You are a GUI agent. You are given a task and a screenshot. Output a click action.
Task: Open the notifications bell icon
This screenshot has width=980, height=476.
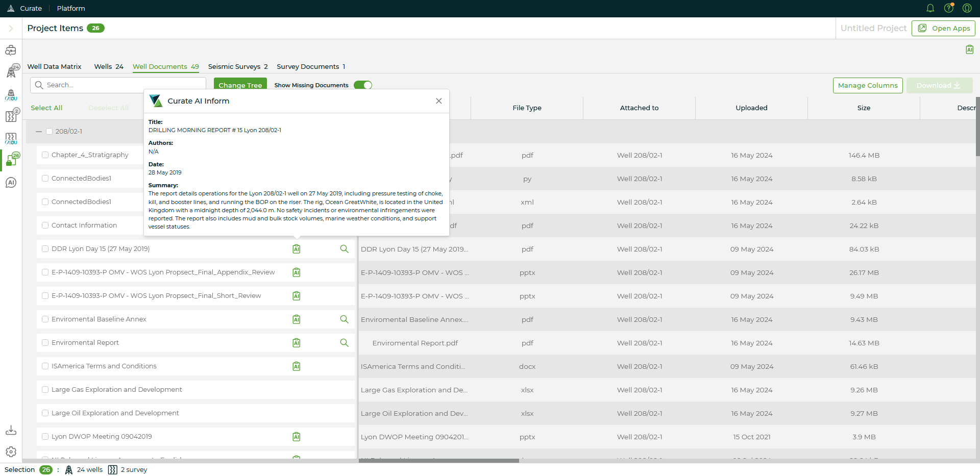point(930,8)
